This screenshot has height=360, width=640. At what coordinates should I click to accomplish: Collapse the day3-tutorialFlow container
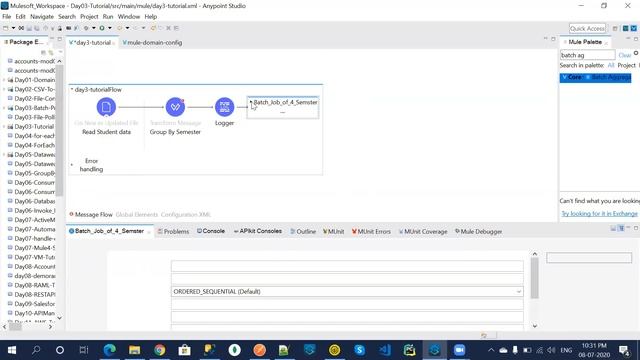click(x=72, y=89)
